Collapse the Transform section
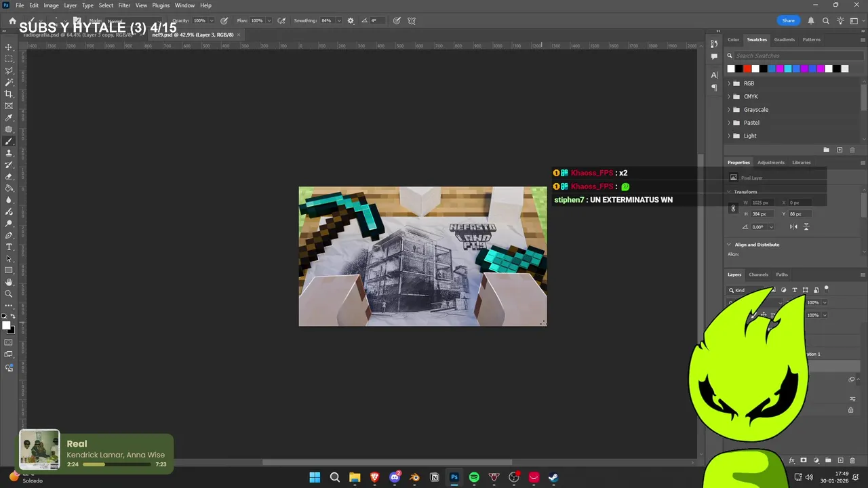 [x=729, y=192]
